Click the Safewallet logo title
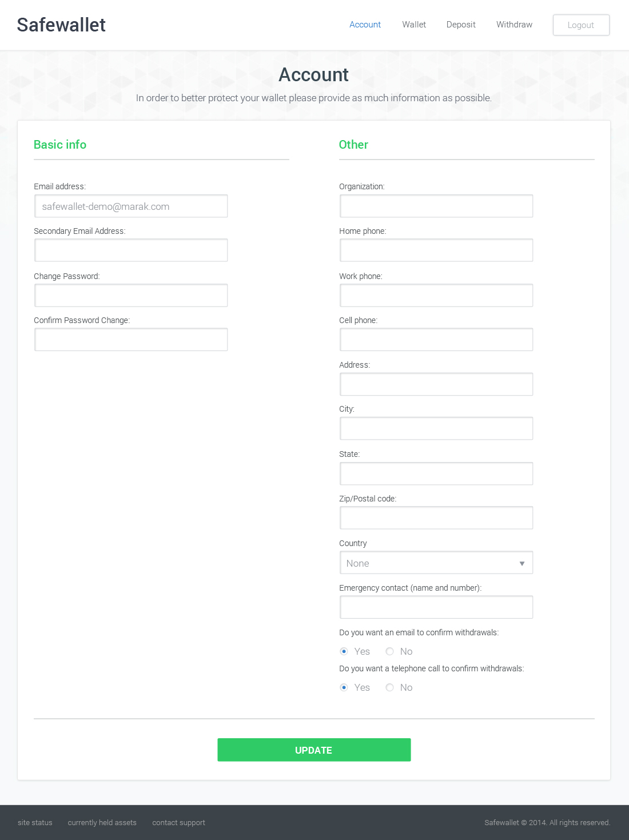The width and height of the screenshot is (629, 840). (61, 25)
